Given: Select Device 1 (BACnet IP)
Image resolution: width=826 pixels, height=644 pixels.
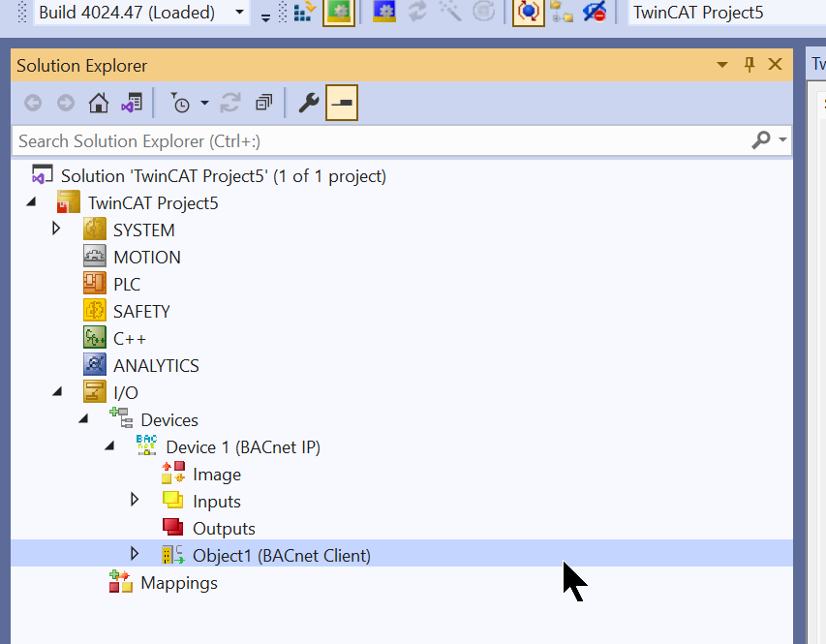Looking at the screenshot, I should pyautogui.click(x=243, y=447).
